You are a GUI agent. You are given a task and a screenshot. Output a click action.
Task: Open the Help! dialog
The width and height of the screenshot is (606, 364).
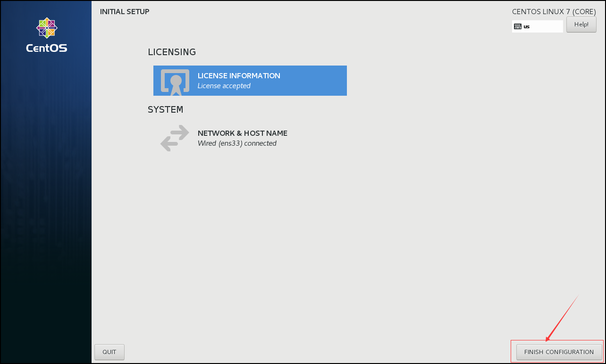click(x=581, y=25)
